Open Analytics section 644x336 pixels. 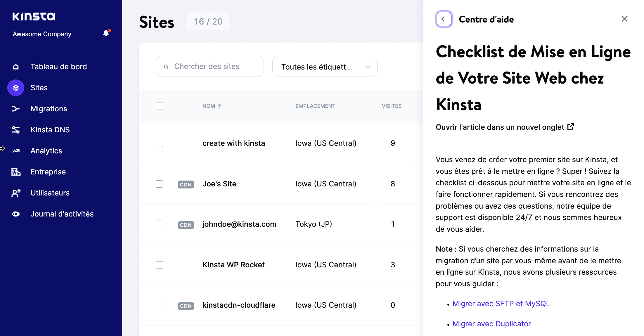[x=46, y=151]
